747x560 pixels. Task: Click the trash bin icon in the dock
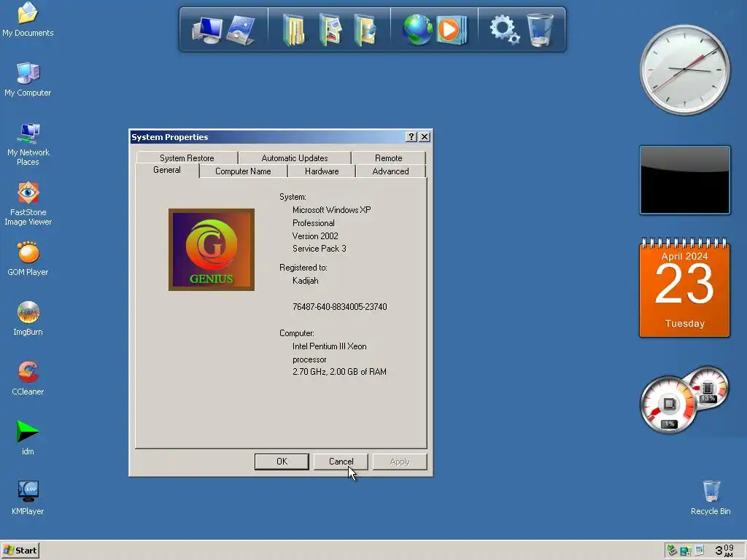click(x=540, y=30)
